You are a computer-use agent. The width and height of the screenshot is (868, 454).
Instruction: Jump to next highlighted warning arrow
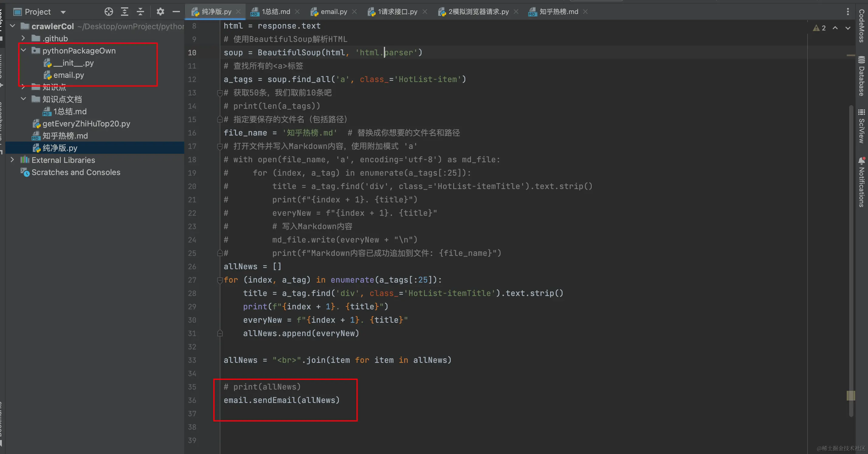(848, 28)
